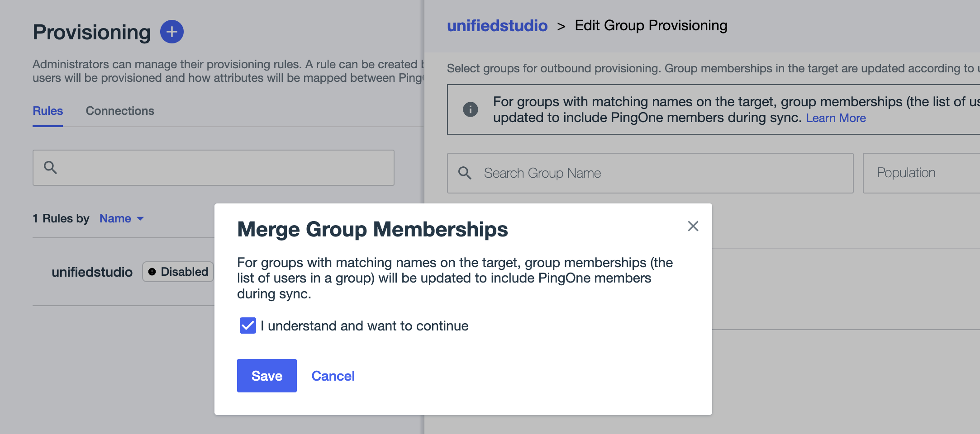
Task: Click the blue plus icon to add a provisioning rule
Action: pyautogui.click(x=172, y=32)
